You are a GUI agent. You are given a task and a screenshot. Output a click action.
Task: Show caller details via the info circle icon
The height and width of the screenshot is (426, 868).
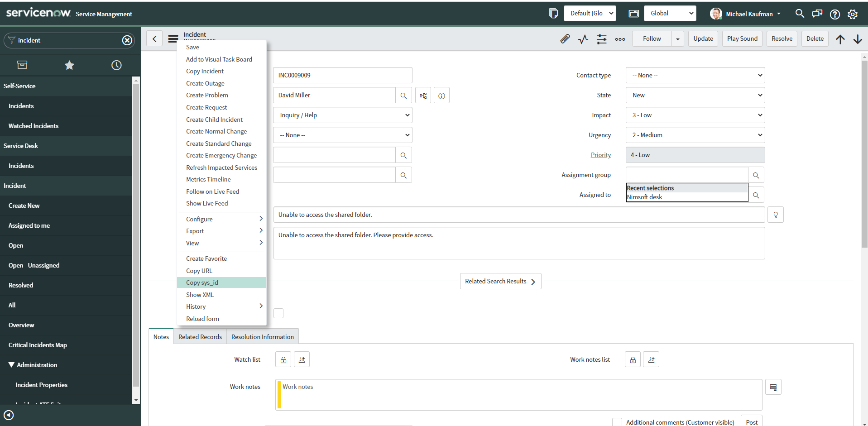[x=441, y=95]
